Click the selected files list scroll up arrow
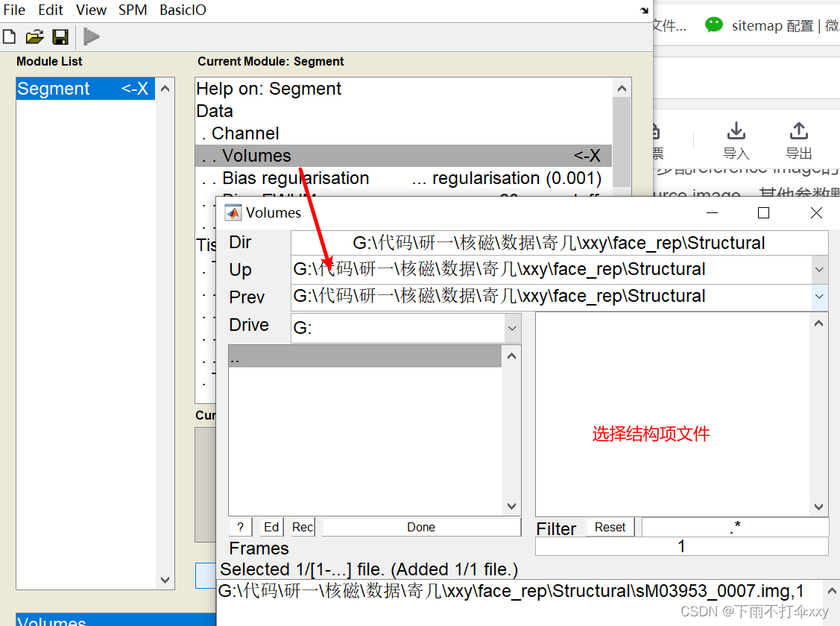Viewport: 840px width, 626px height. 832,591
